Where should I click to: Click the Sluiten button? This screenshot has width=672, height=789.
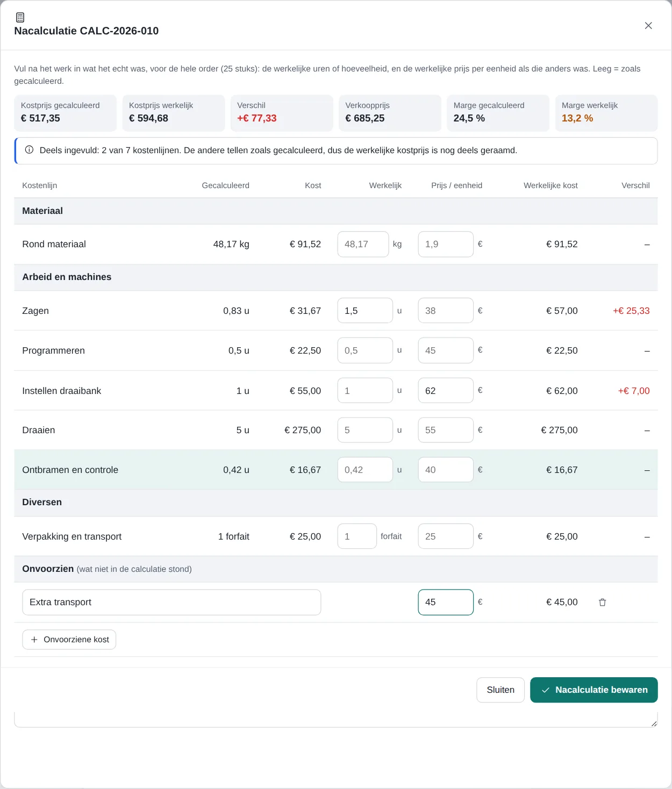(501, 690)
